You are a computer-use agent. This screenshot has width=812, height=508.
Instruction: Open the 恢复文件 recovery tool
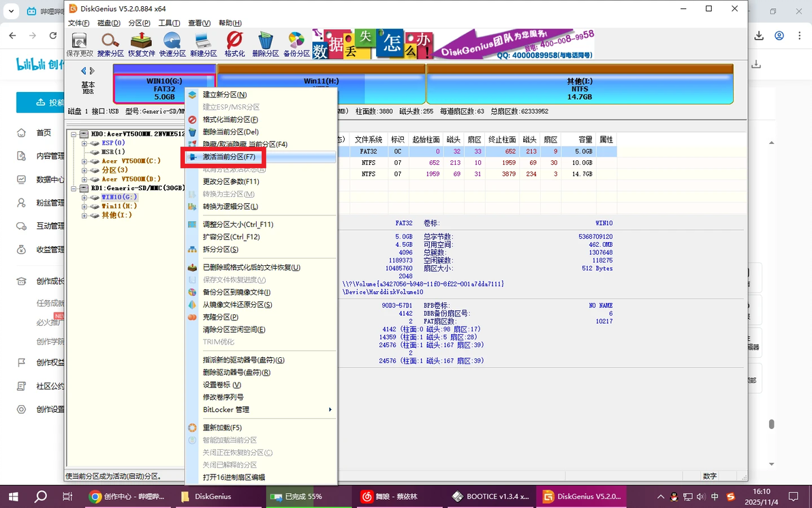(141, 44)
